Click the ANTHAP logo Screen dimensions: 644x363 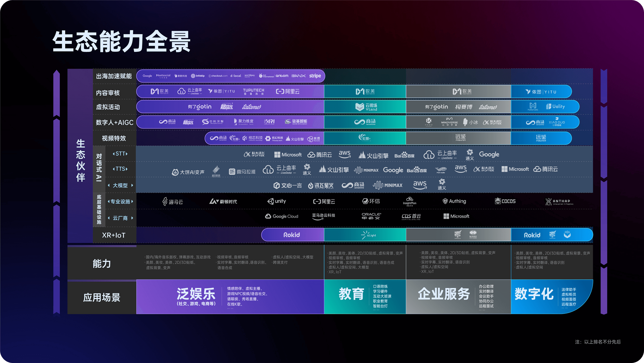559,202
